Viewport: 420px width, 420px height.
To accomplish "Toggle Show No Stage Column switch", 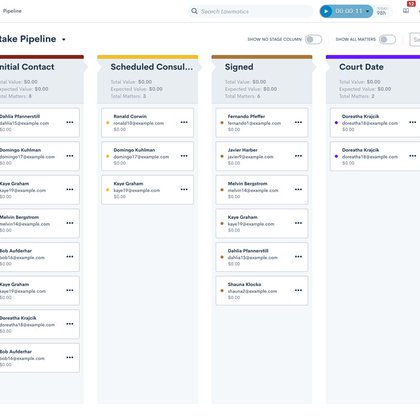I will click(x=313, y=39).
